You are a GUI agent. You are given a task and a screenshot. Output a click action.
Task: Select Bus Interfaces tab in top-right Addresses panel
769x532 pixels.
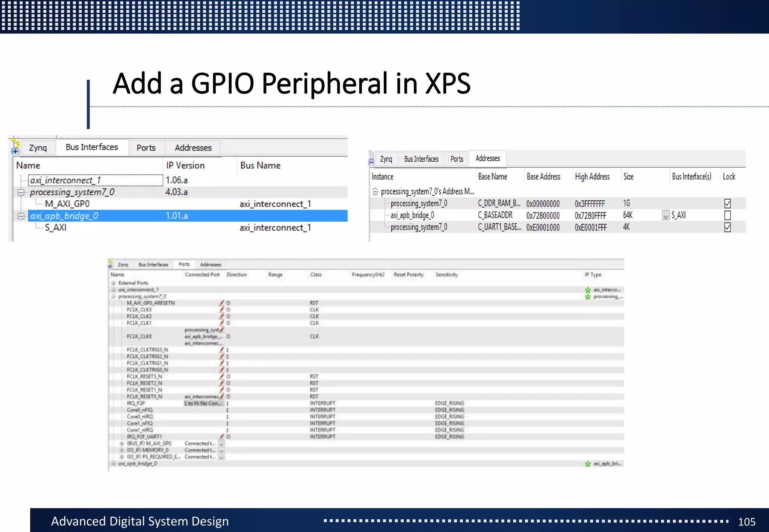point(421,159)
